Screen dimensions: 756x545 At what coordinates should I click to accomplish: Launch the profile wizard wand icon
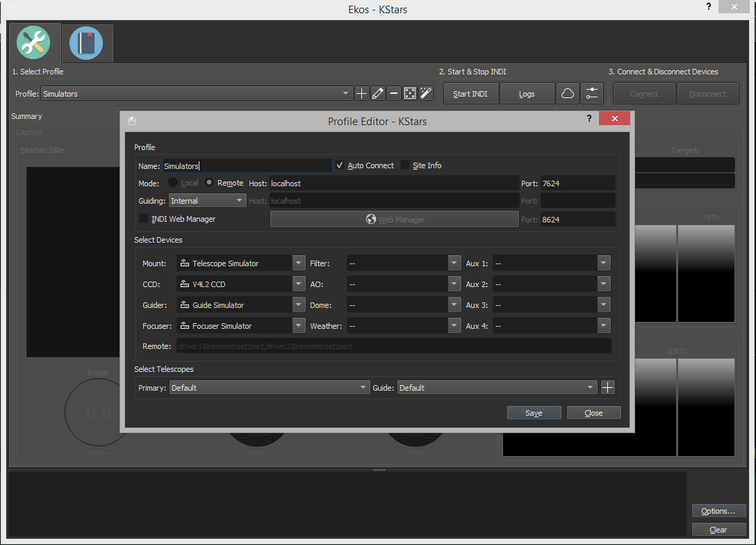[x=426, y=94]
